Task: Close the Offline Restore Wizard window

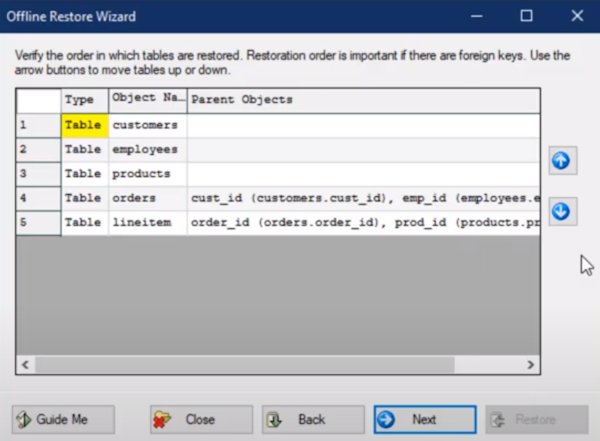Action: point(577,16)
